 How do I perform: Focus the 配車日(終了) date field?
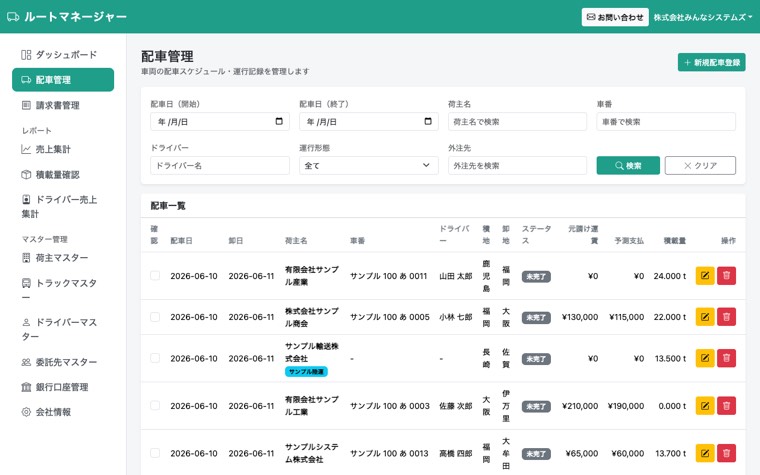pyautogui.click(x=368, y=122)
